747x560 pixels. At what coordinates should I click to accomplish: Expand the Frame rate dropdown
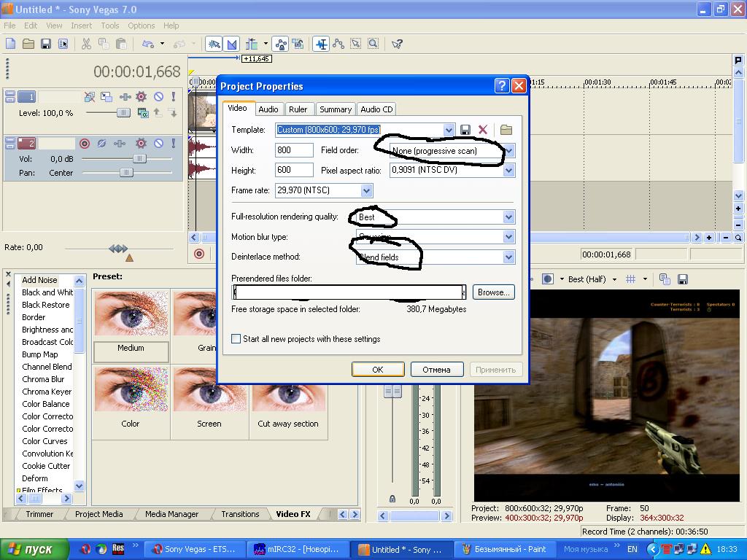point(367,191)
